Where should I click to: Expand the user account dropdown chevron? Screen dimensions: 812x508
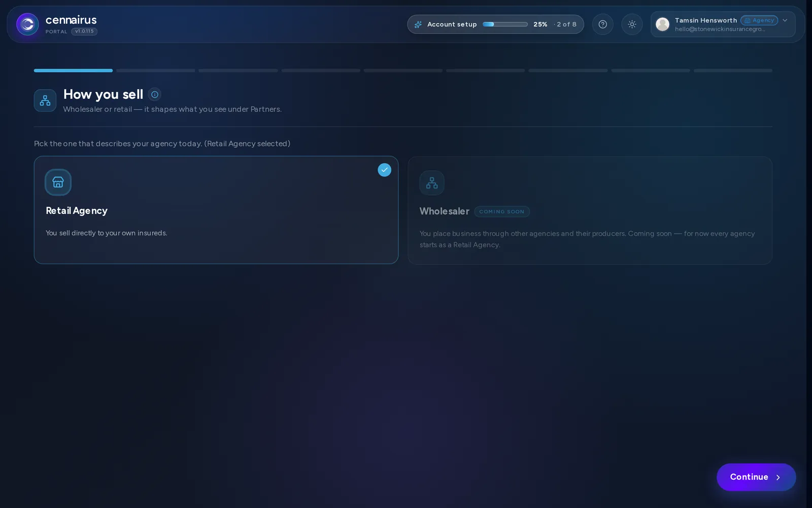point(785,20)
